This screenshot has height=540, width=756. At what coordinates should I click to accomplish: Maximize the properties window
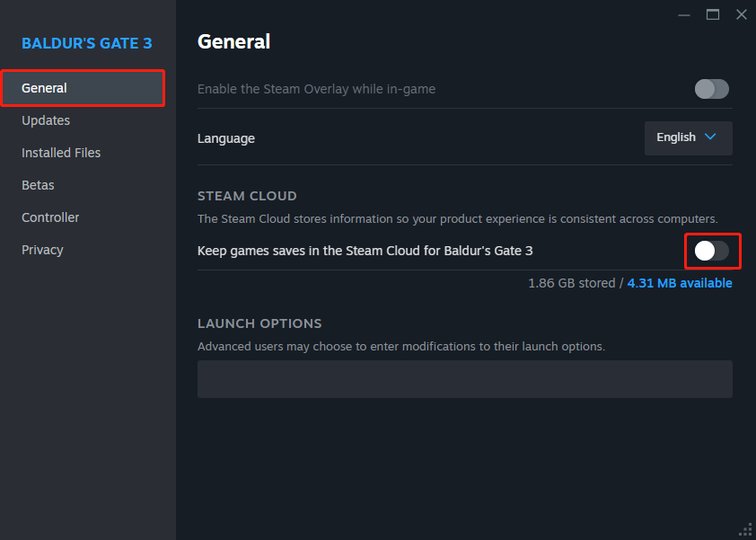pos(713,14)
